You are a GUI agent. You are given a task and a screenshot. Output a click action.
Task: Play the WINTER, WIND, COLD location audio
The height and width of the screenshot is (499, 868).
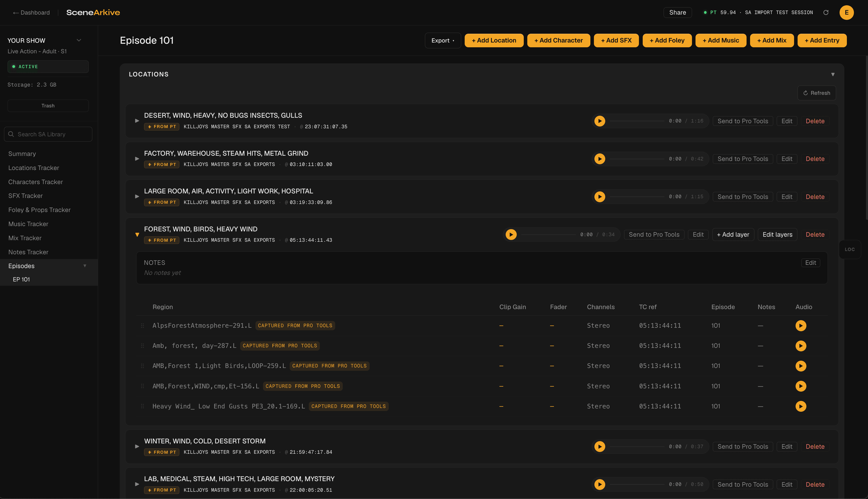tap(599, 447)
